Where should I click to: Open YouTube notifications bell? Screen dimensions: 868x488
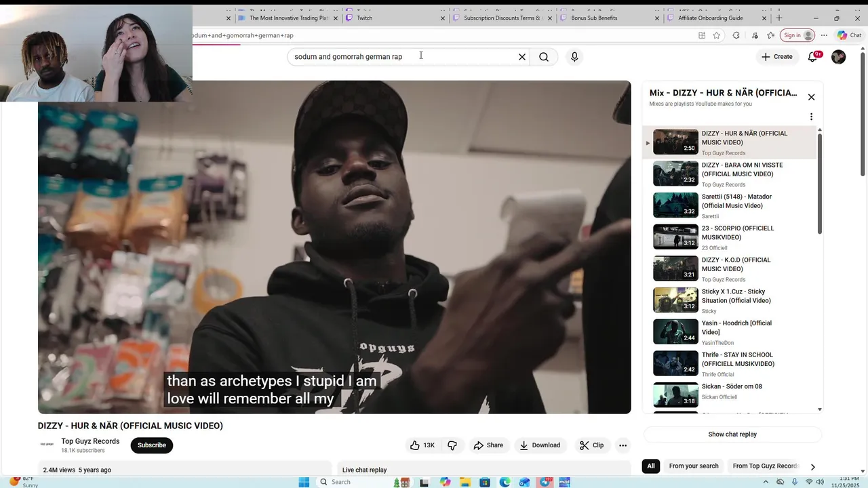click(813, 56)
